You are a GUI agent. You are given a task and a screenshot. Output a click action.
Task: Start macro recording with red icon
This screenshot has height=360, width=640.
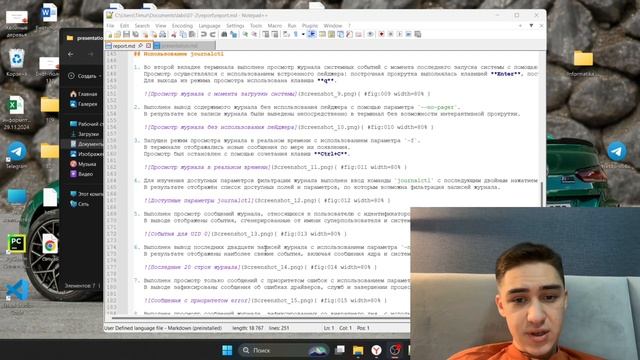pyautogui.click(x=381, y=34)
